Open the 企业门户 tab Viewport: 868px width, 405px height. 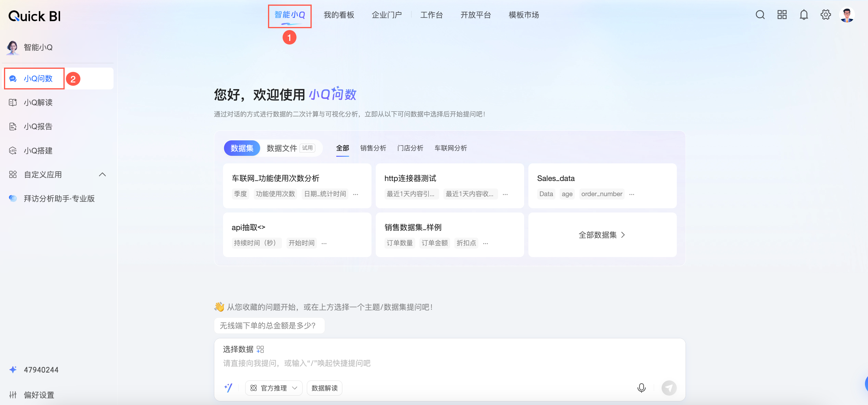(386, 15)
